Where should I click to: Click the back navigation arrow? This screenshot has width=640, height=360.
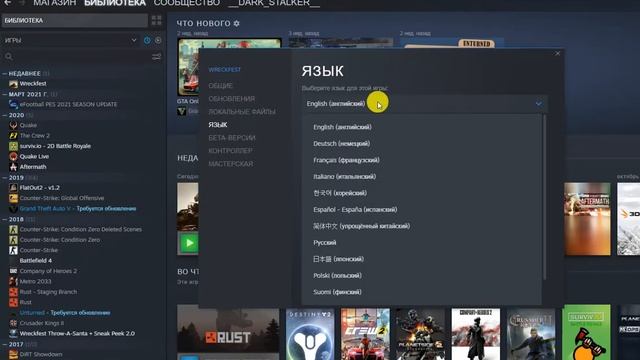pyautogui.click(x=7, y=3)
